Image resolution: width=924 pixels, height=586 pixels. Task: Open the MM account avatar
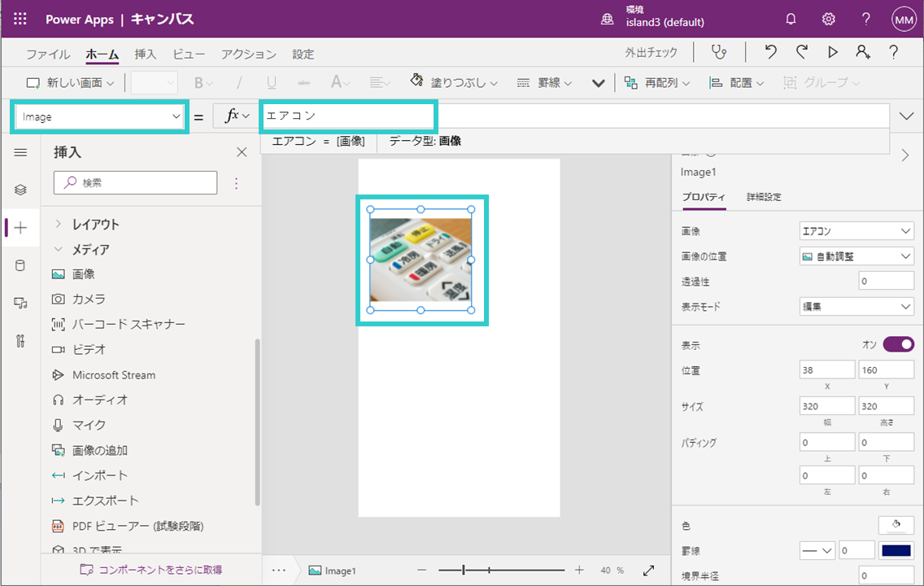pyautogui.click(x=904, y=20)
